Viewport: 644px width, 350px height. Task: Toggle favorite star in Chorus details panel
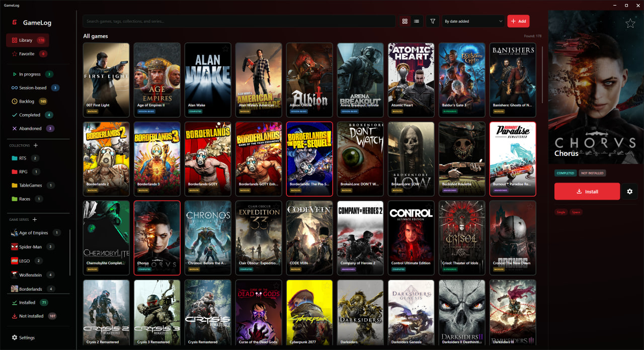point(630,23)
